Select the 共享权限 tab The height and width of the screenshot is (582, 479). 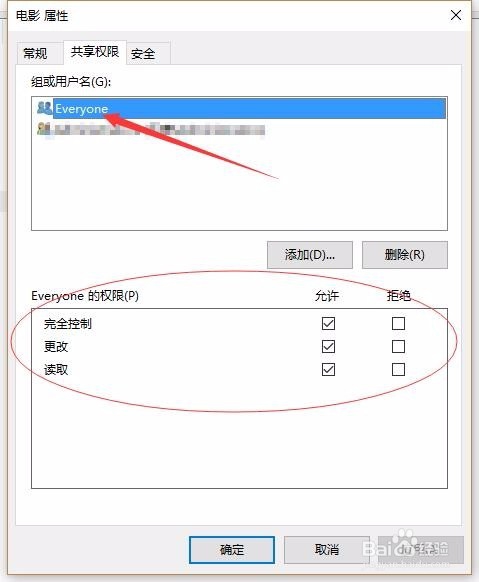(x=95, y=52)
